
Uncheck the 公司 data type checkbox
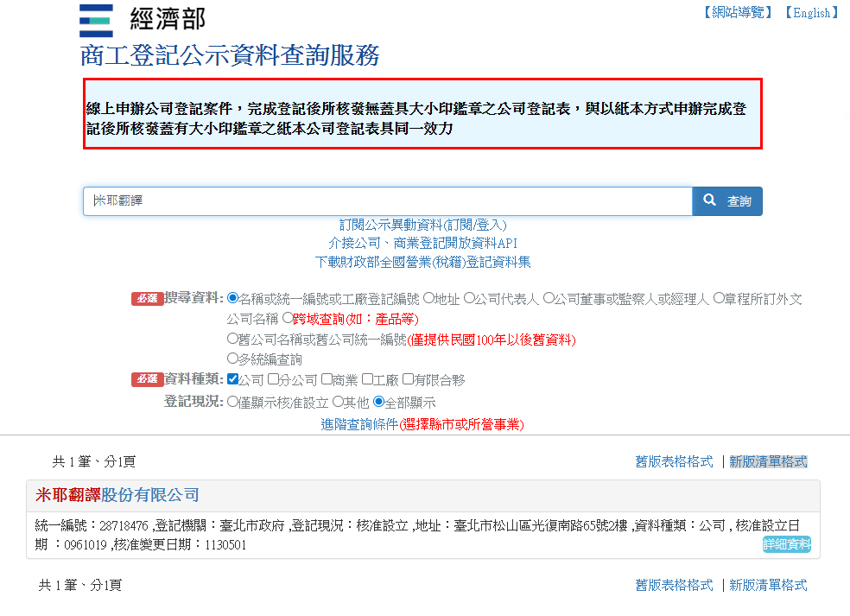point(232,378)
